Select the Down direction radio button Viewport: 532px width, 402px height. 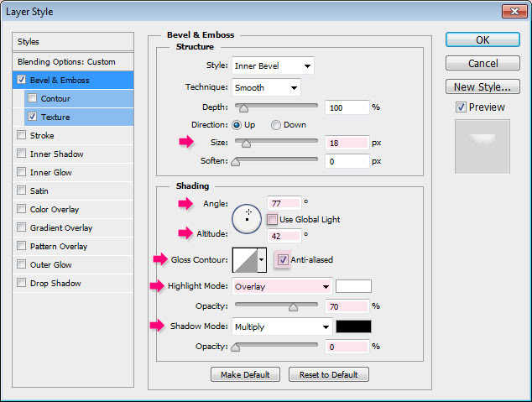click(x=276, y=125)
